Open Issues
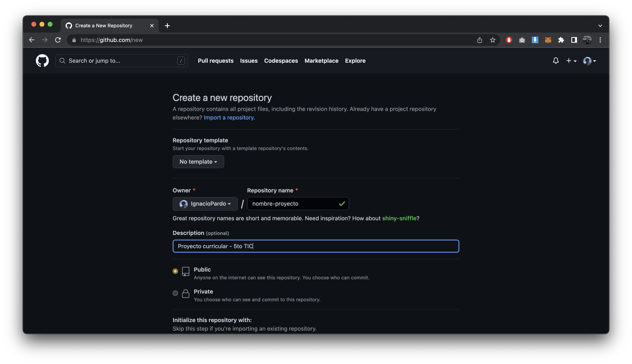 [x=249, y=61]
